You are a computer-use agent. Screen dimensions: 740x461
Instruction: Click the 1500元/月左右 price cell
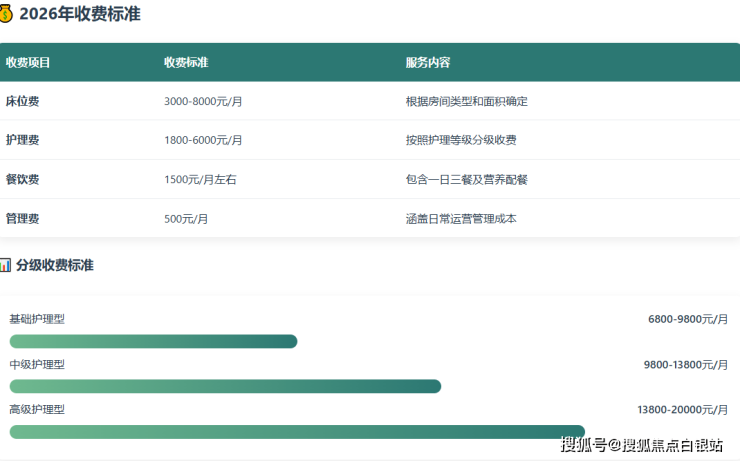[200, 179]
